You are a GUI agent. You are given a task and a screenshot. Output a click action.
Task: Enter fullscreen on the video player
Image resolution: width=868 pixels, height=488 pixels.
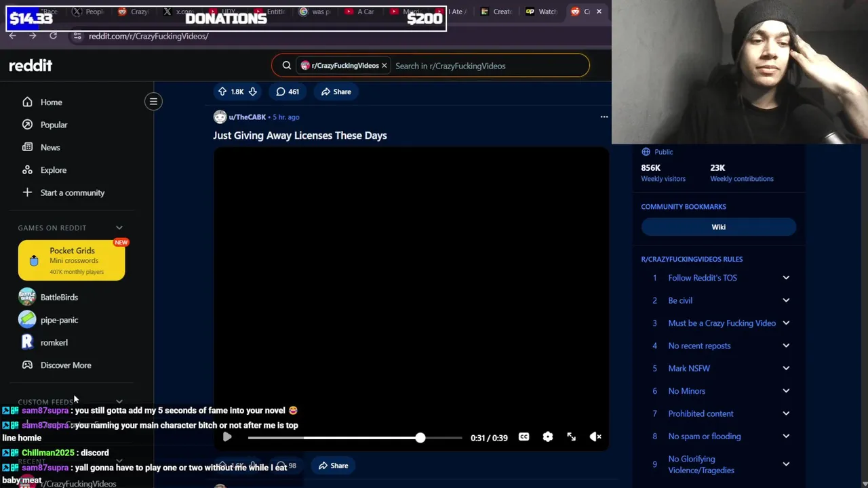tap(572, 437)
